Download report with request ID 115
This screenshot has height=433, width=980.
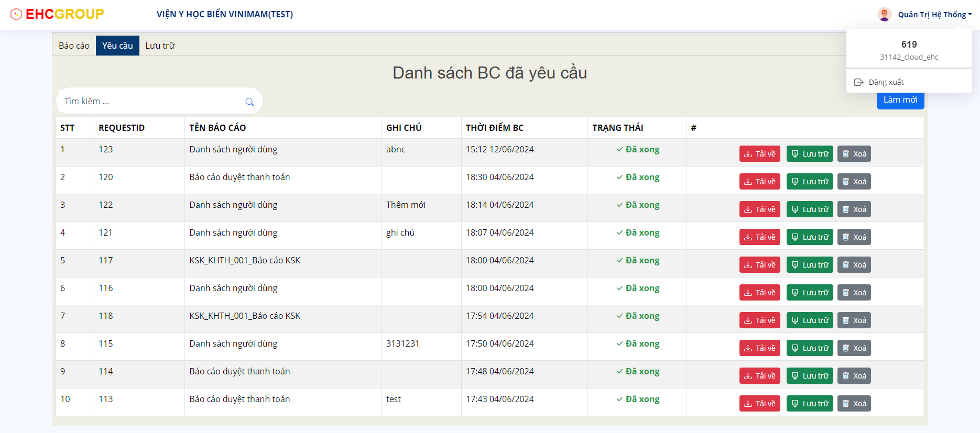pyautogui.click(x=759, y=348)
